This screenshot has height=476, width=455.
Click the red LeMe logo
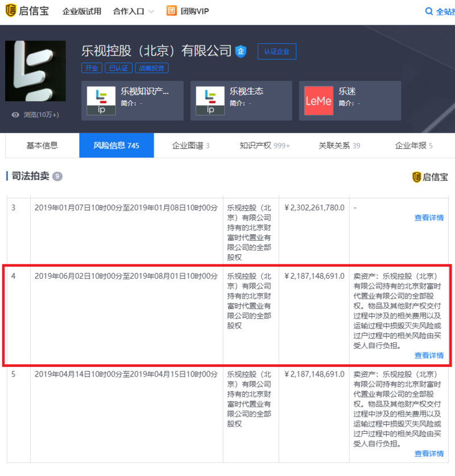[x=318, y=101]
